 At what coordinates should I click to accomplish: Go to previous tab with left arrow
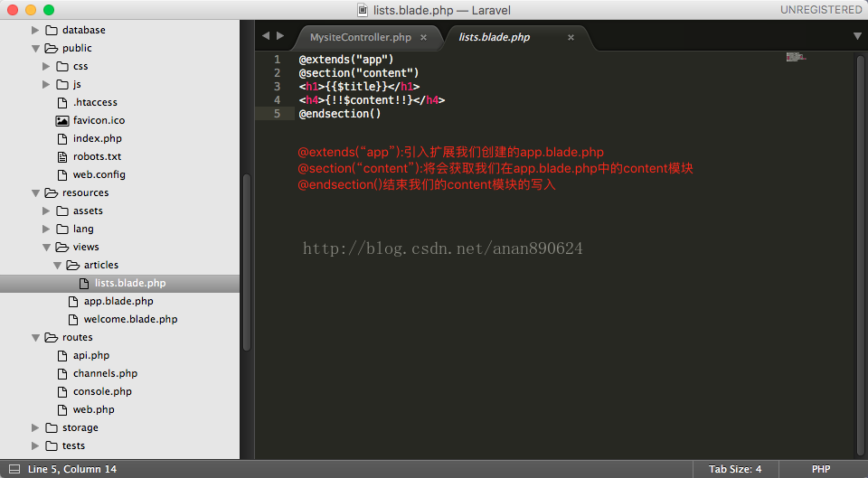click(x=266, y=36)
